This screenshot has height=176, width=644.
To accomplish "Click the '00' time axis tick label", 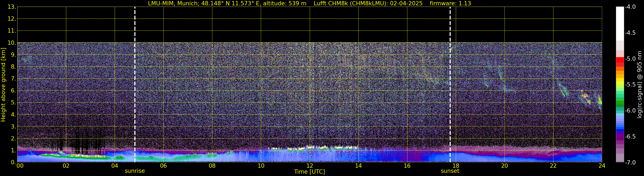I will pyautogui.click(x=20, y=166).
